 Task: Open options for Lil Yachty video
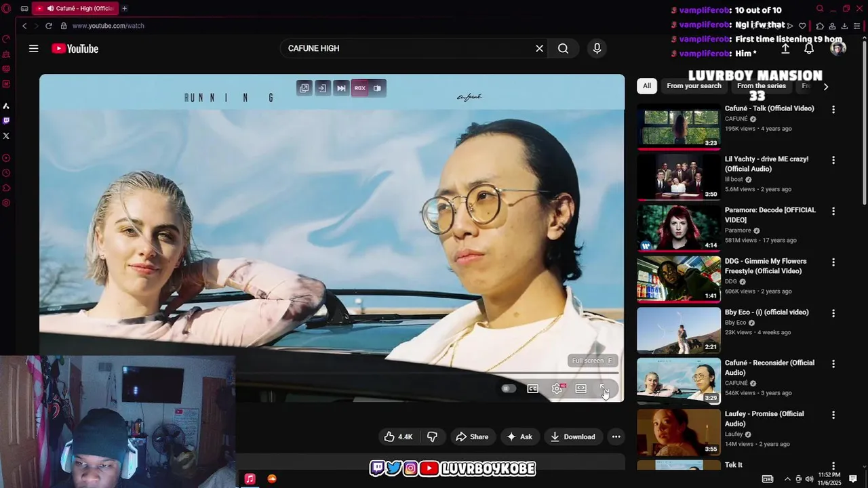[x=833, y=161]
